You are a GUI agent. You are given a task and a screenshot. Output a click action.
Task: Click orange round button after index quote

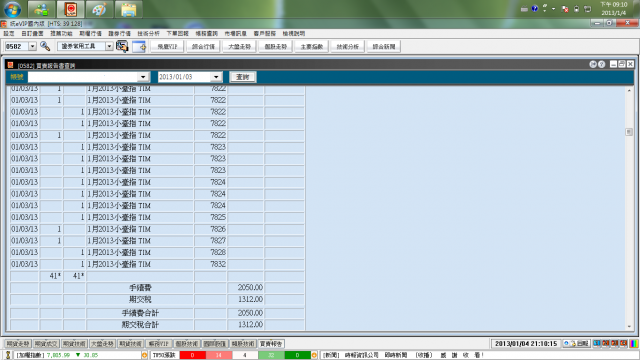[x=144, y=355]
